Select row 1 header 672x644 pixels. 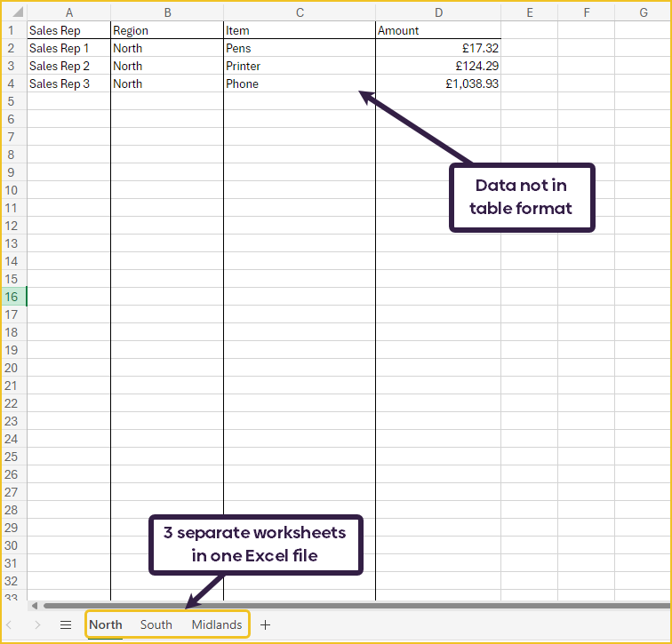coord(13,30)
